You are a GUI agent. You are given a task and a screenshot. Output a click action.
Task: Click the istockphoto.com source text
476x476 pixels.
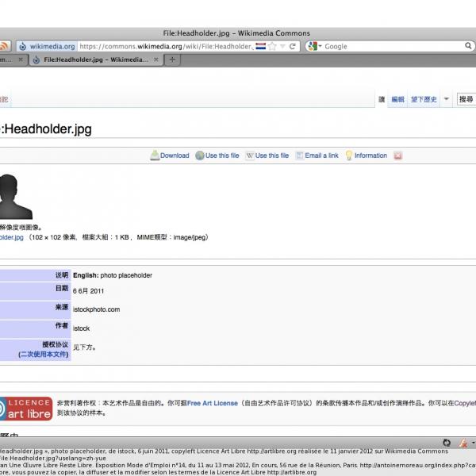[x=96, y=309]
